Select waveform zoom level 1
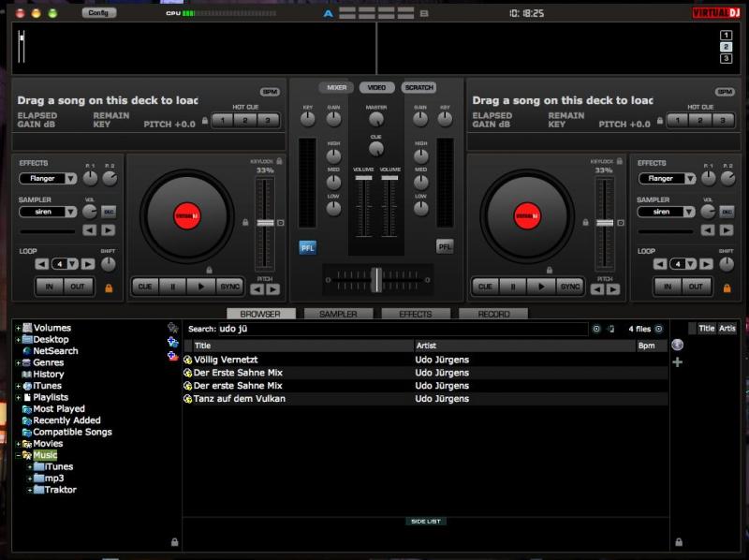The width and height of the screenshot is (749, 560). tap(726, 35)
